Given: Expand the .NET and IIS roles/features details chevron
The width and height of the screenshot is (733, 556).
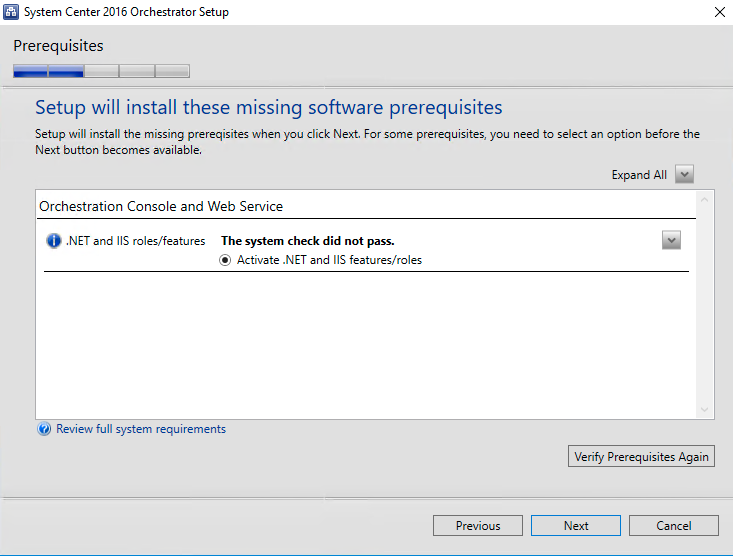Looking at the screenshot, I should coord(671,240).
